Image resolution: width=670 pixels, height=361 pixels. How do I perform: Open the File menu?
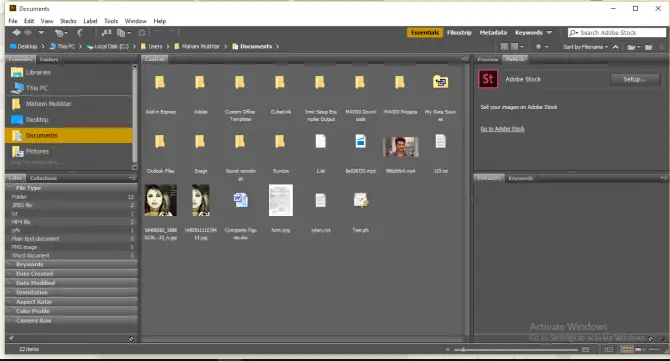[13, 21]
